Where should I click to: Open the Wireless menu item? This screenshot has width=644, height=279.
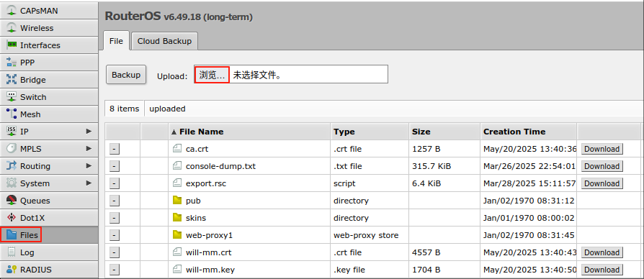click(x=49, y=28)
